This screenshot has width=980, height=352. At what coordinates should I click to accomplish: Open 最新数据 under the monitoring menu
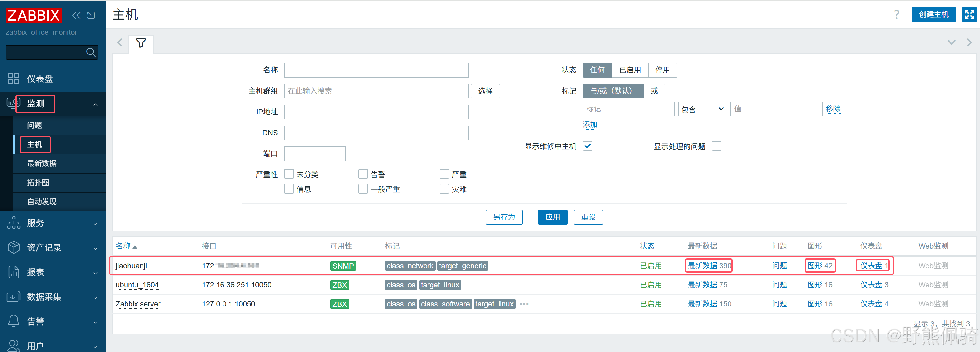tap(42, 163)
